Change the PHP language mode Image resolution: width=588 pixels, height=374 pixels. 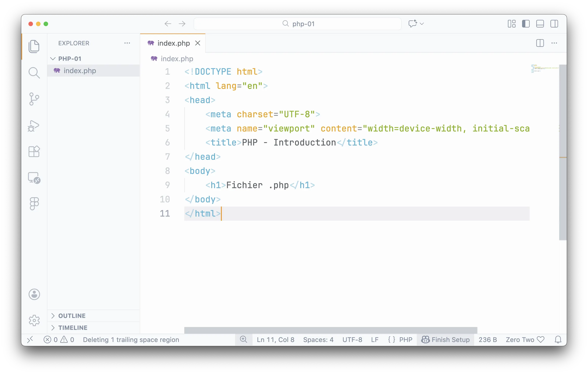[x=406, y=340]
